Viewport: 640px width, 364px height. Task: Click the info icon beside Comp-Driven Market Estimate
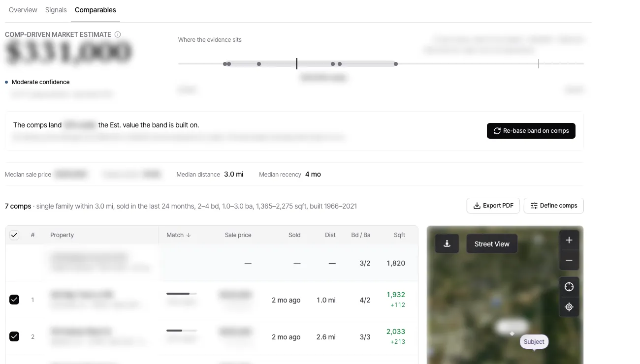[118, 34]
